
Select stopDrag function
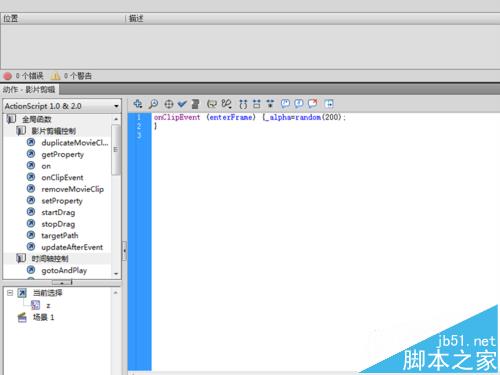tap(58, 224)
